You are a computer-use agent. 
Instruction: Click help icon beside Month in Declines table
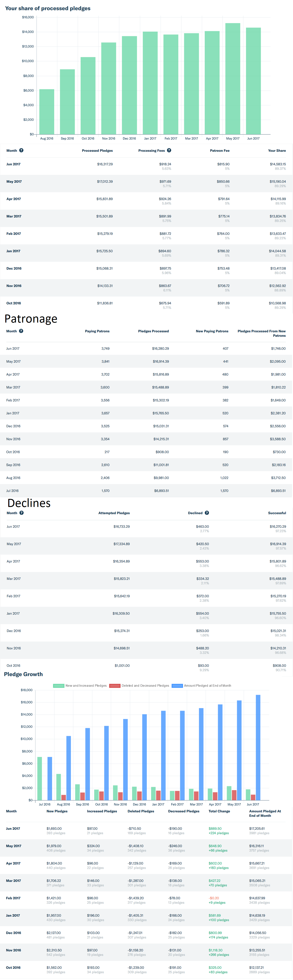[x=22, y=513]
